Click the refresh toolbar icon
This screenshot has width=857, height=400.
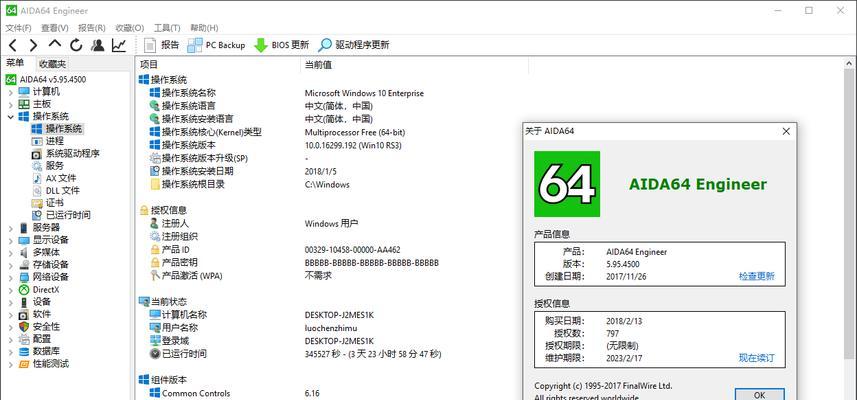76,45
